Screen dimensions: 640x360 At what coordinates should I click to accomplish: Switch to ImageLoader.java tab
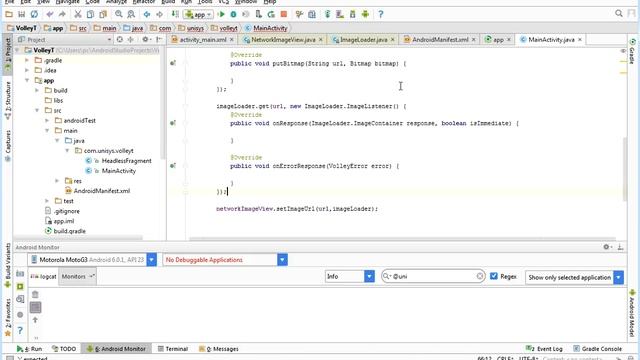[363, 40]
